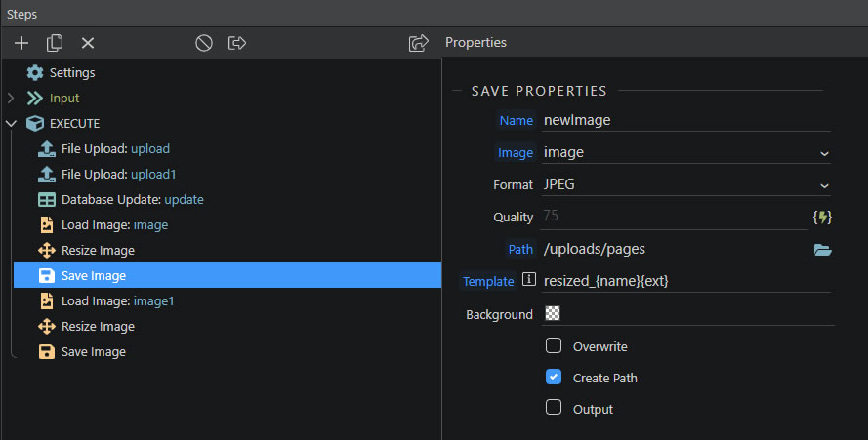Image resolution: width=868 pixels, height=440 pixels.
Task: Collapse the EXECUTE section
Action: (11, 124)
